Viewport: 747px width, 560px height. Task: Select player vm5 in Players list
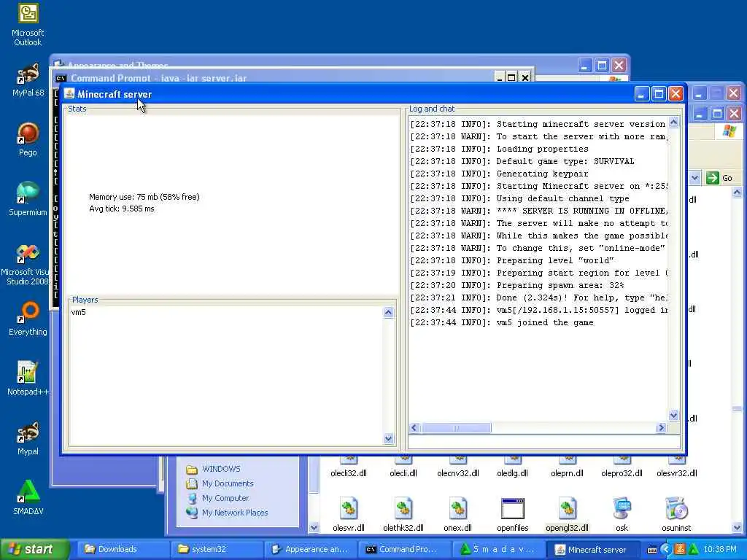tap(79, 312)
